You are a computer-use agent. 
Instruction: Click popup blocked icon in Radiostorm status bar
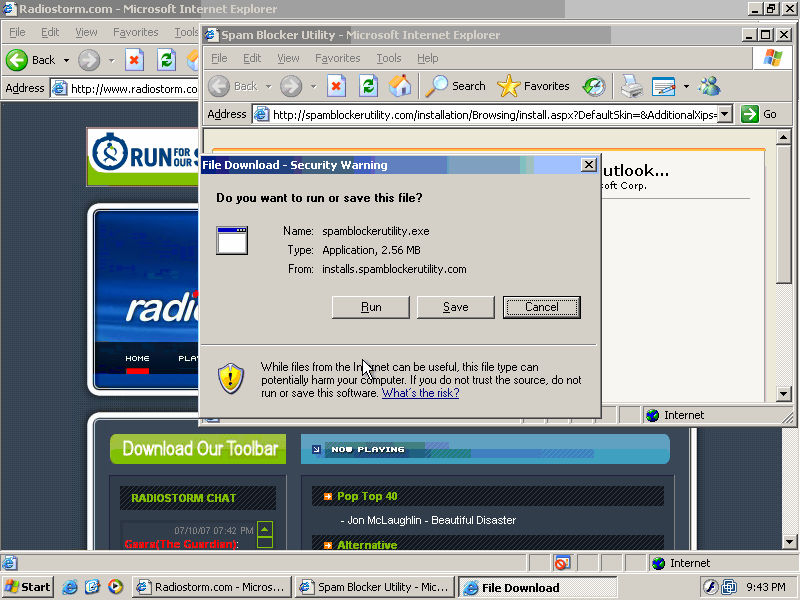pyautogui.click(x=562, y=563)
